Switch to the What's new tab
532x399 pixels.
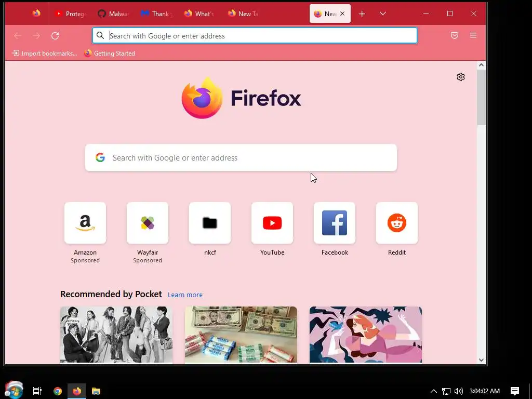pyautogui.click(x=199, y=14)
